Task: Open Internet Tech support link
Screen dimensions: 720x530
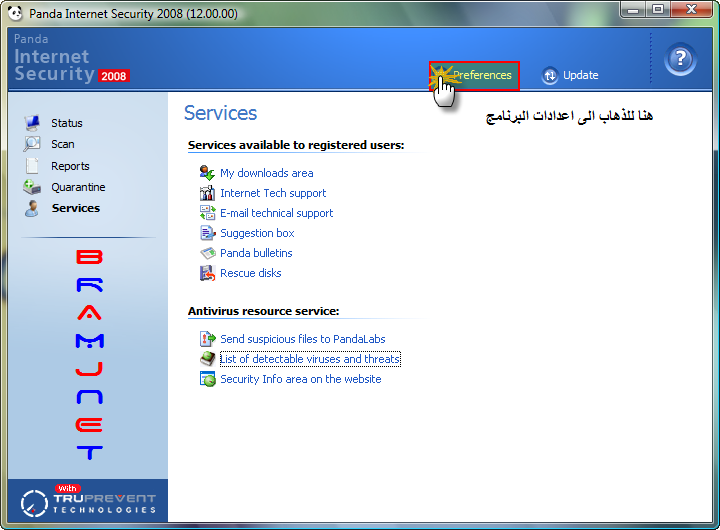Action: coord(273,193)
